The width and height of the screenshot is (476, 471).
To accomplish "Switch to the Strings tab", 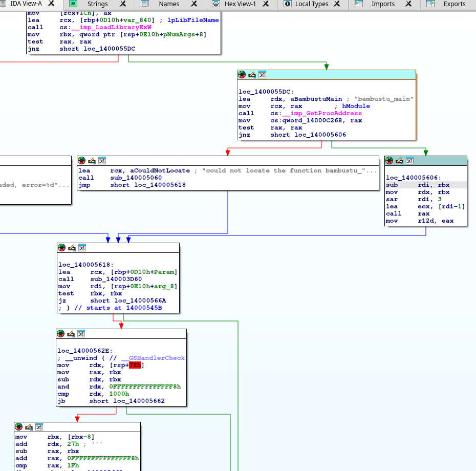I will 97,4.
